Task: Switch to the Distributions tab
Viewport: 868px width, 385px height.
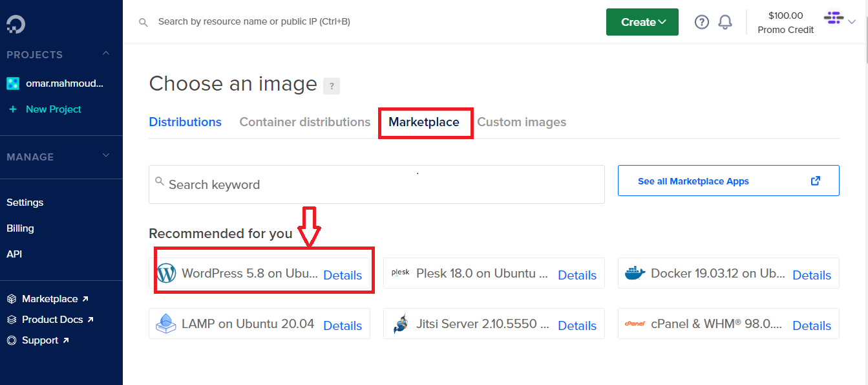Action: tap(185, 122)
